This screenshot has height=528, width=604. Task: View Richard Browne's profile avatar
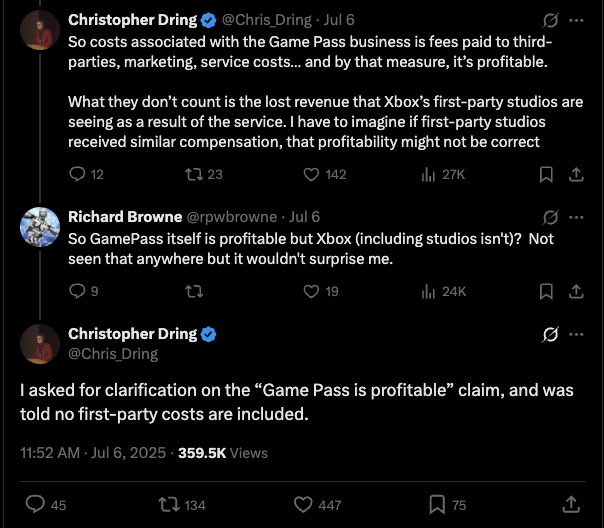pyautogui.click(x=40, y=227)
